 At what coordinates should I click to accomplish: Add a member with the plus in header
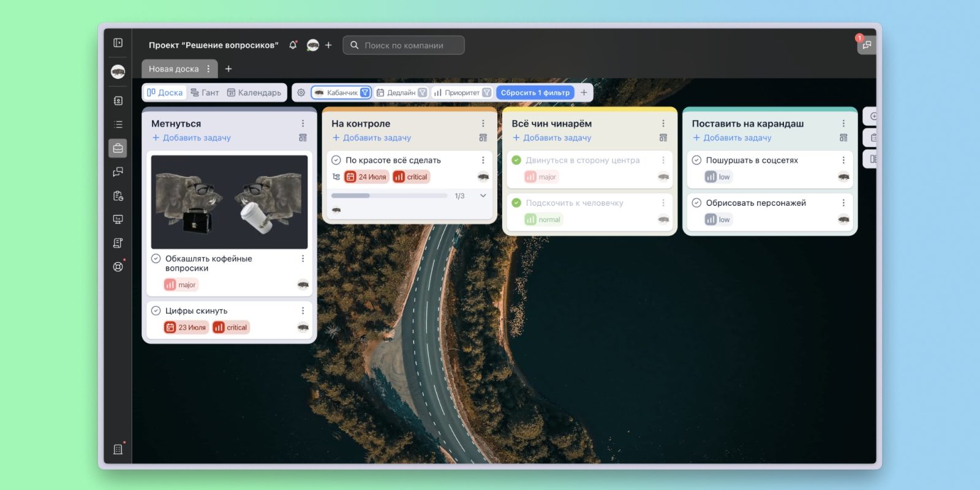click(328, 45)
